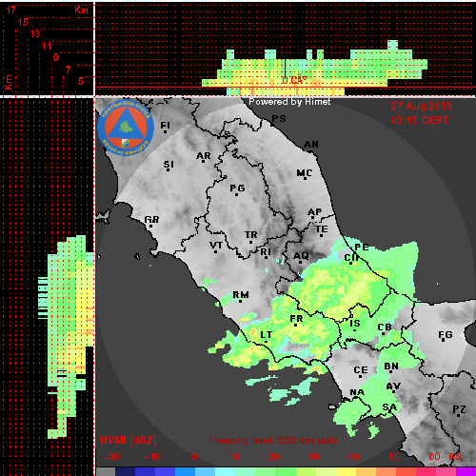Screen dimensions: 476x476
Task: Select the 30 dBZ scale value
Action: point(313,457)
